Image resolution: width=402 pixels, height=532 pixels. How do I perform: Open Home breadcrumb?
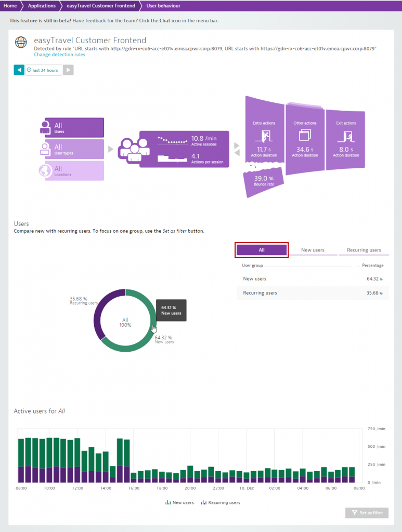click(x=10, y=6)
